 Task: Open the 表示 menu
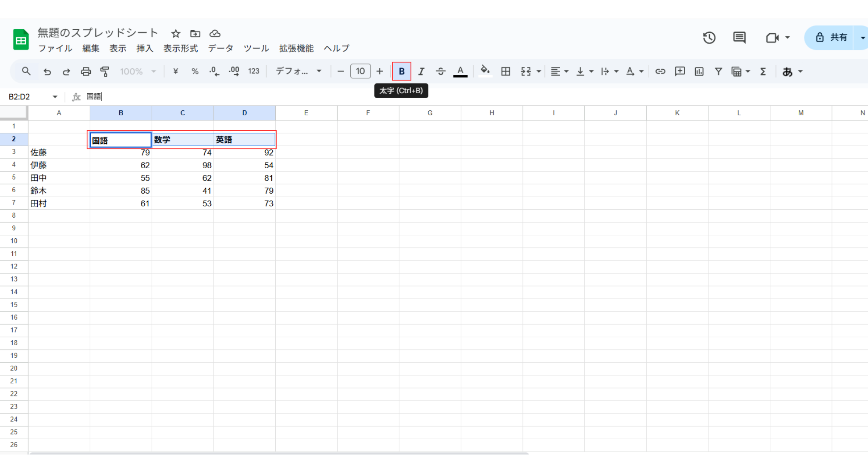[118, 49]
